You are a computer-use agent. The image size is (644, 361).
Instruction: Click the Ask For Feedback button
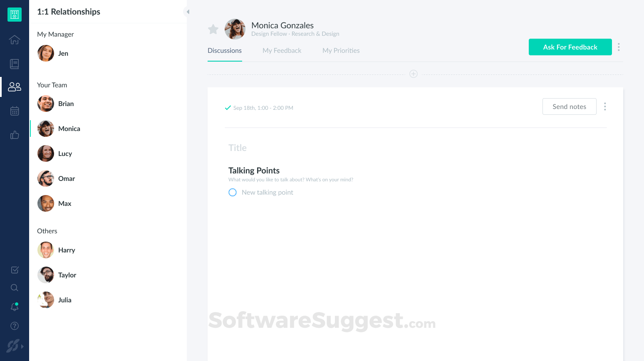click(570, 47)
